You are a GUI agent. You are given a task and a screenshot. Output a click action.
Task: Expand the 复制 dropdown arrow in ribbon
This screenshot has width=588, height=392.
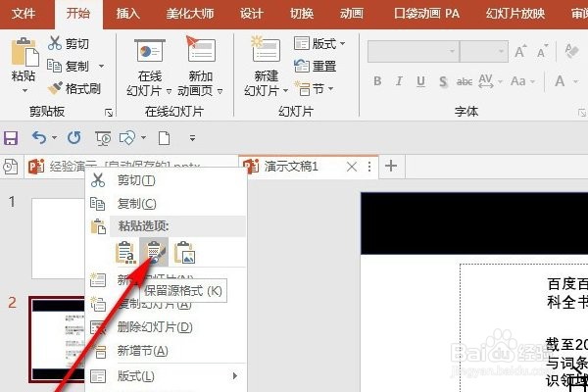point(101,67)
